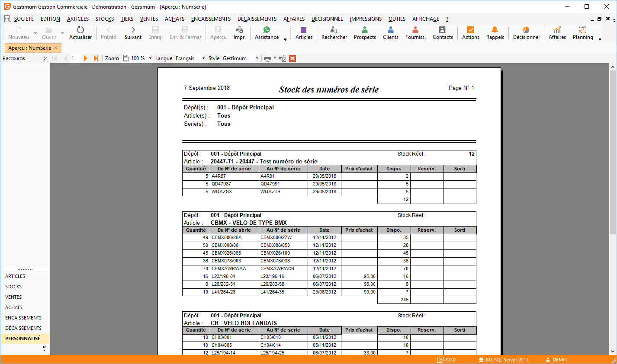
Task: Click the vertical scrollbar thumb
Action: (x=613, y=153)
